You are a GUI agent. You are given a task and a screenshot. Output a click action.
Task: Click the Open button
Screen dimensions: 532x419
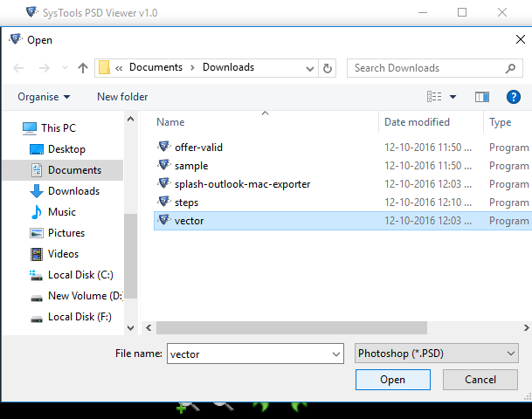point(393,380)
